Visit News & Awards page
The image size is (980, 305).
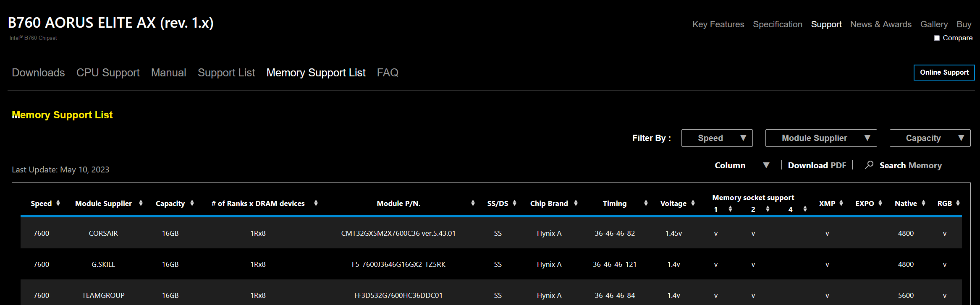[880, 24]
